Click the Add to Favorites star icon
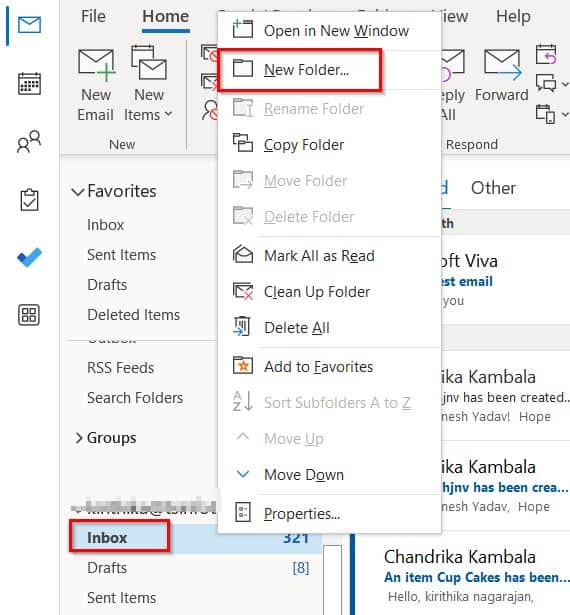This screenshot has height=615, width=570. (243, 366)
